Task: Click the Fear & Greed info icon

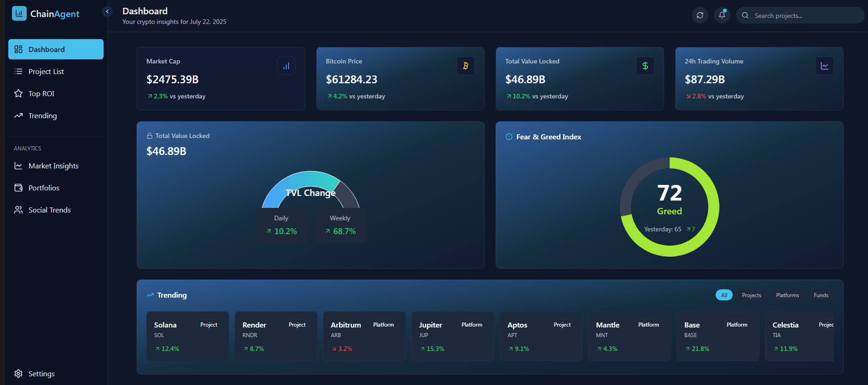Action: coord(509,137)
